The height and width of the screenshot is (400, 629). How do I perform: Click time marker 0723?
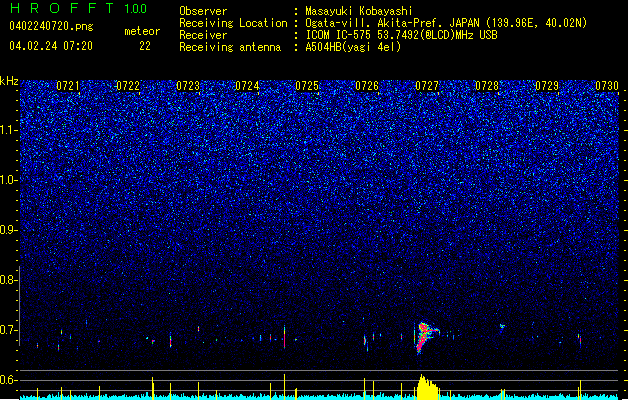[188, 86]
